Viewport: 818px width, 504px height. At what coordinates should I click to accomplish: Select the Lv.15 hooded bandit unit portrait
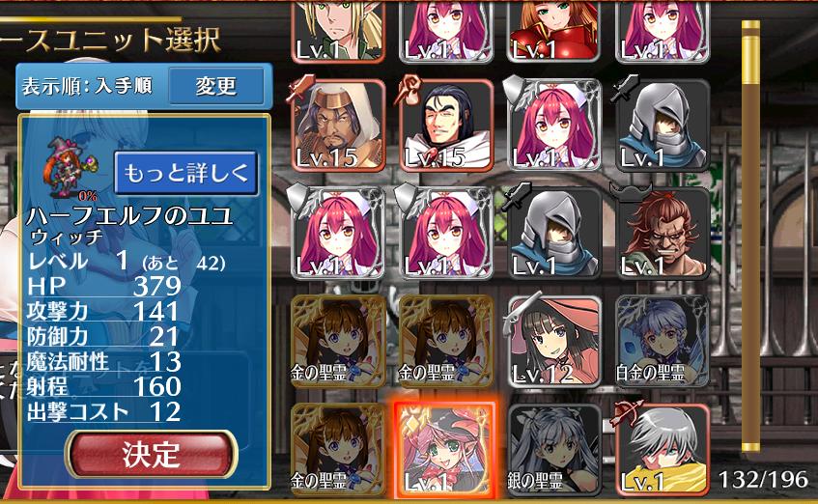pos(339,126)
